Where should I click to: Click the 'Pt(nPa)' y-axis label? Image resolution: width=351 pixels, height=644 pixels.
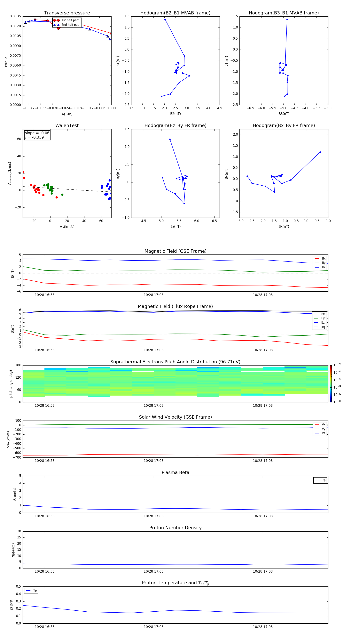[x=6, y=61]
